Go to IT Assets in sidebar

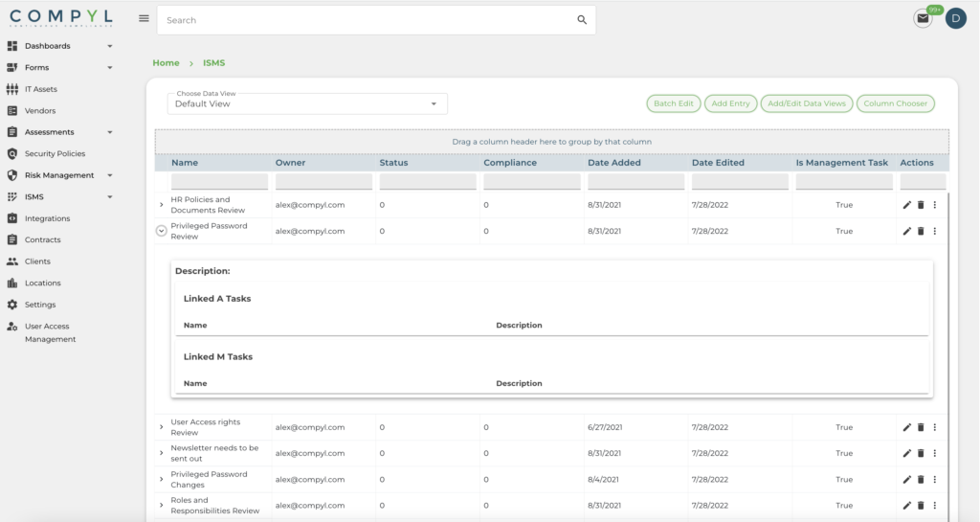click(40, 89)
